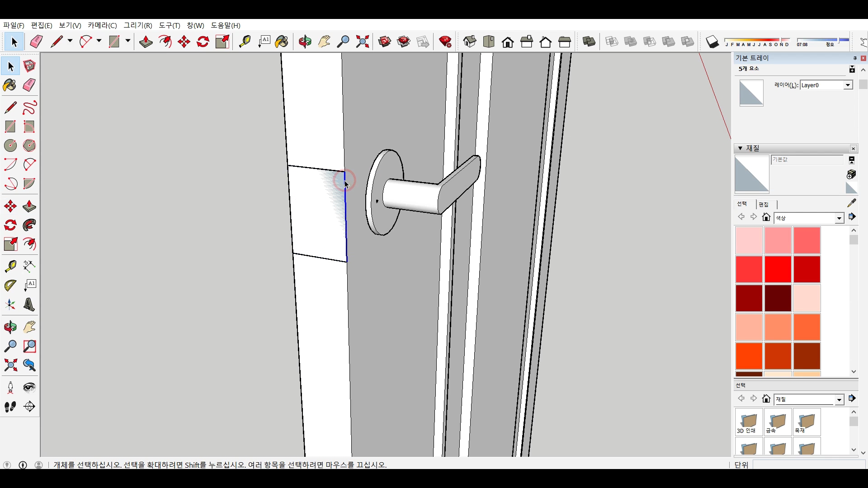Click the Zoom Extents icon in top toolbar
The width and height of the screenshot is (868, 488).
tap(362, 42)
